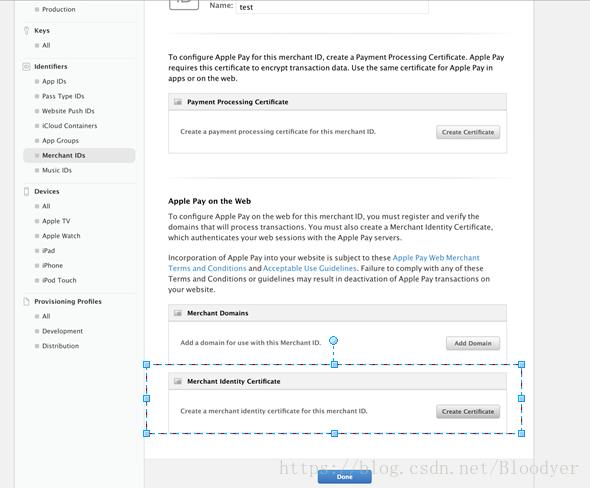This screenshot has height=488, width=590.
Task: Create Certificate for Payment Processing Certificate
Action: (468, 132)
